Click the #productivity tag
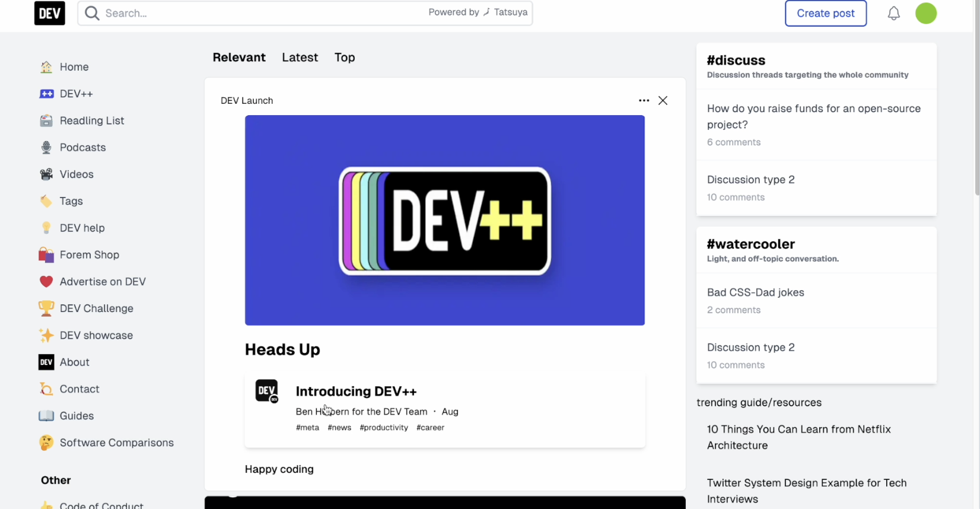980x509 pixels. pyautogui.click(x=384, y=428)
